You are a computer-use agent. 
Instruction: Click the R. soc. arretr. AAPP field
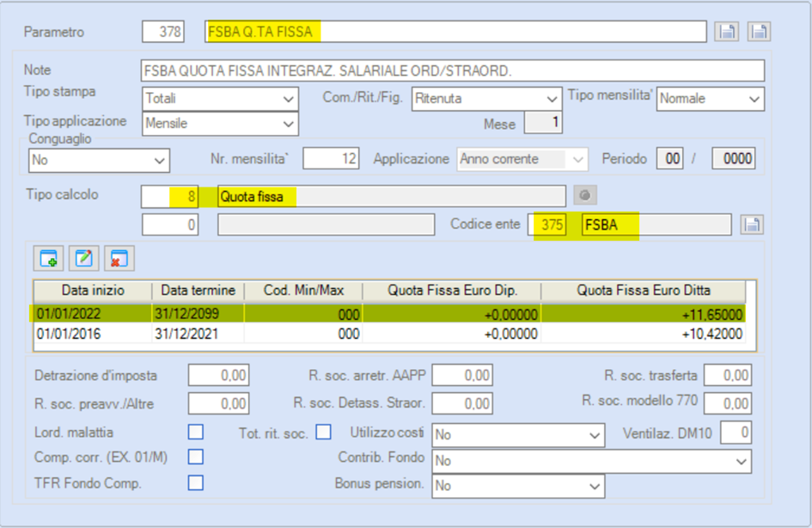click(462, 375)
